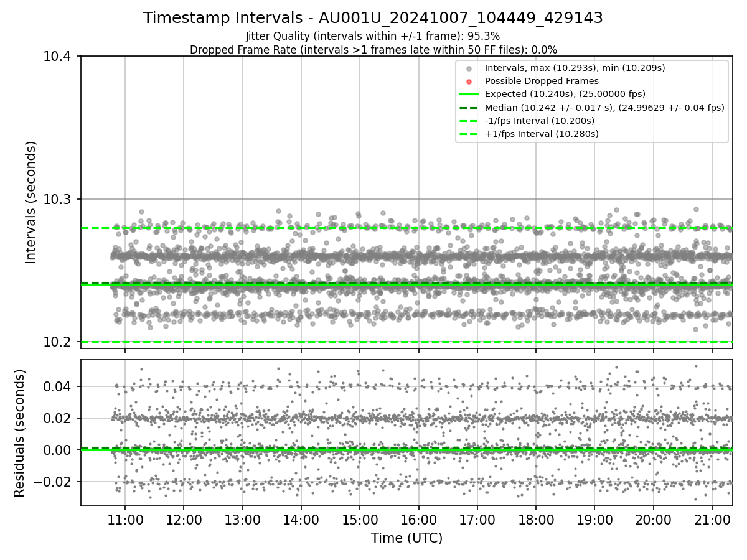Click the Residuals (seconds) y-axis label
The image size is (747, 560).
(20, 432)
